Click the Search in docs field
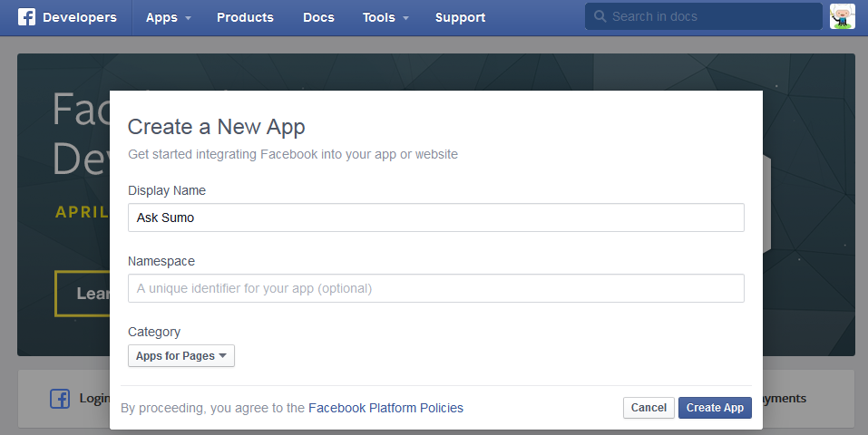 703,16
